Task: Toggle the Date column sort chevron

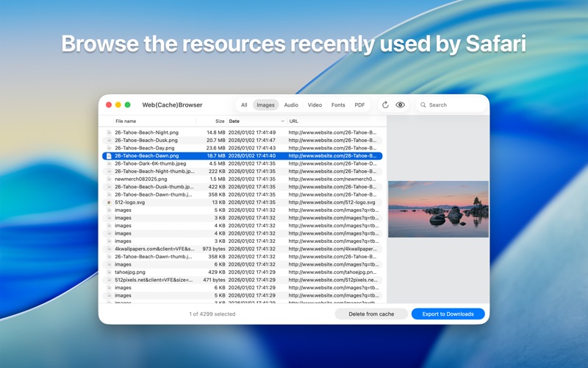Action: (x=282, y=121)
